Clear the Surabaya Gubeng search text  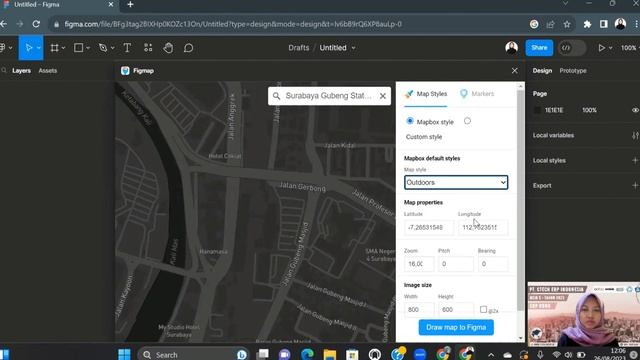point(382,96)
